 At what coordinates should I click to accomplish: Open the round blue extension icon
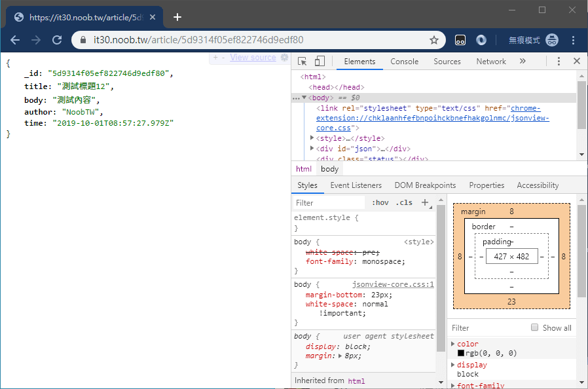[481, 40]
